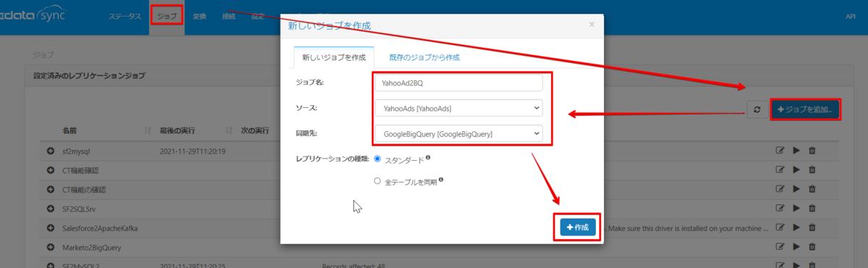Viewport: 868px width, 268px height.
Task: Open the ステータス menu
Action: (125, 17)
